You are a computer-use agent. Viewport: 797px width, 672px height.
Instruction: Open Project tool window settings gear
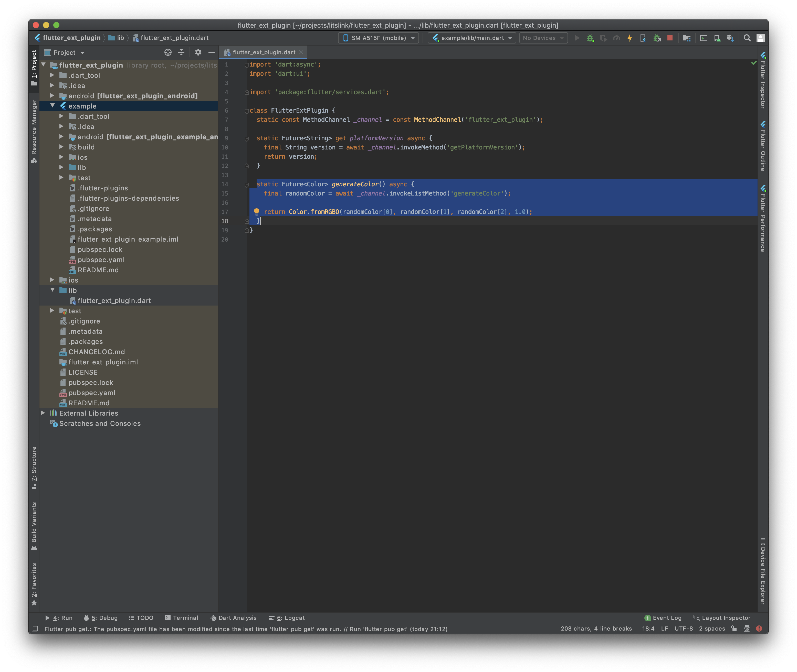pos(198,52)
